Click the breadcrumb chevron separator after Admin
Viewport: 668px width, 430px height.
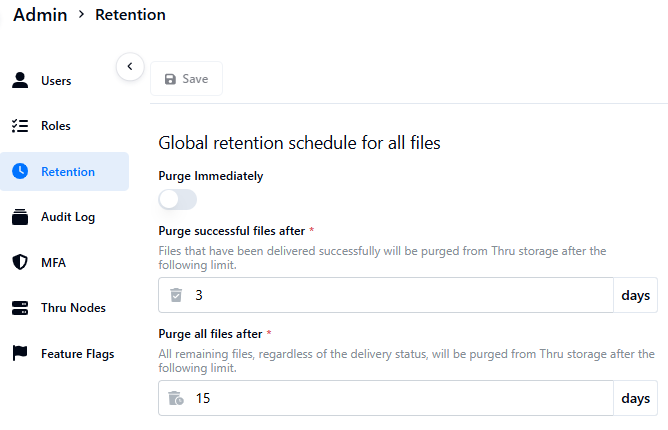point(81,15)
